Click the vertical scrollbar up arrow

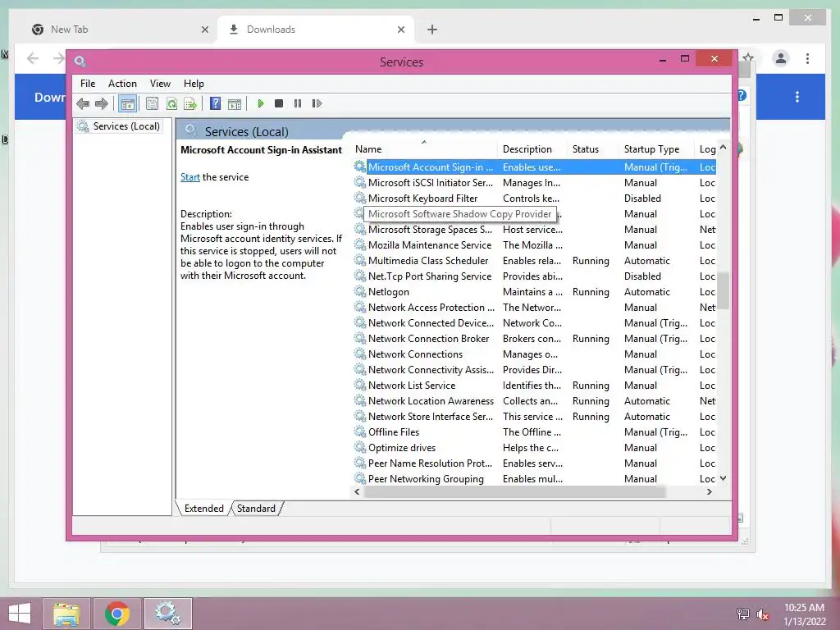(723, 148)
